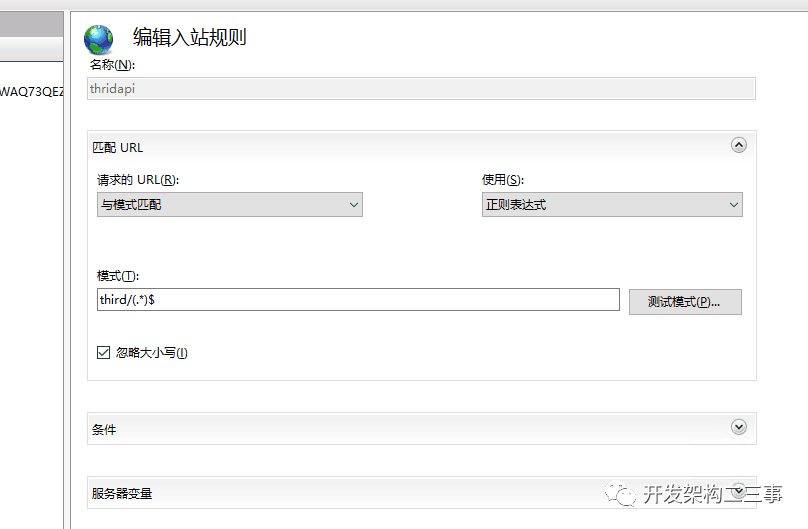The width and height of the screenshot is (808, 529).
Task: Click the 请求的 URL(R): label
Action: [x=138, y=180]
